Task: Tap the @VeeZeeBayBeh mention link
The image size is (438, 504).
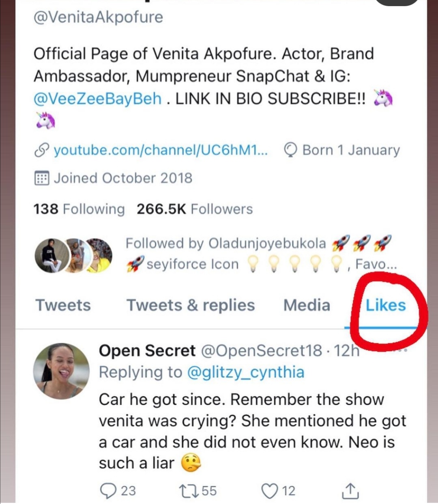Action: pos(97,98)
